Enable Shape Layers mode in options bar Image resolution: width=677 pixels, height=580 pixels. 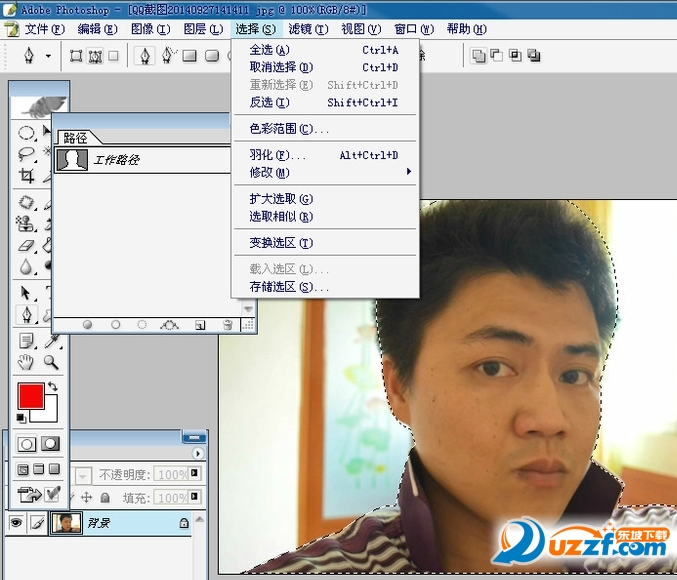[x=78, y=56]
